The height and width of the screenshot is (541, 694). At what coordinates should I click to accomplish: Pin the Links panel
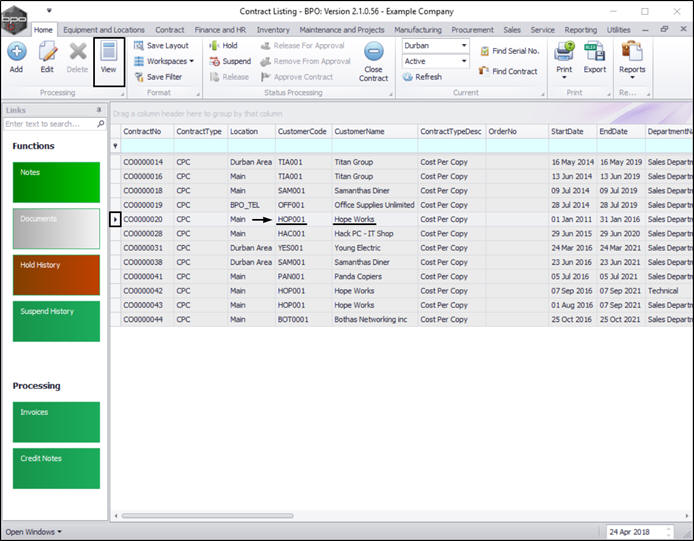99,110
